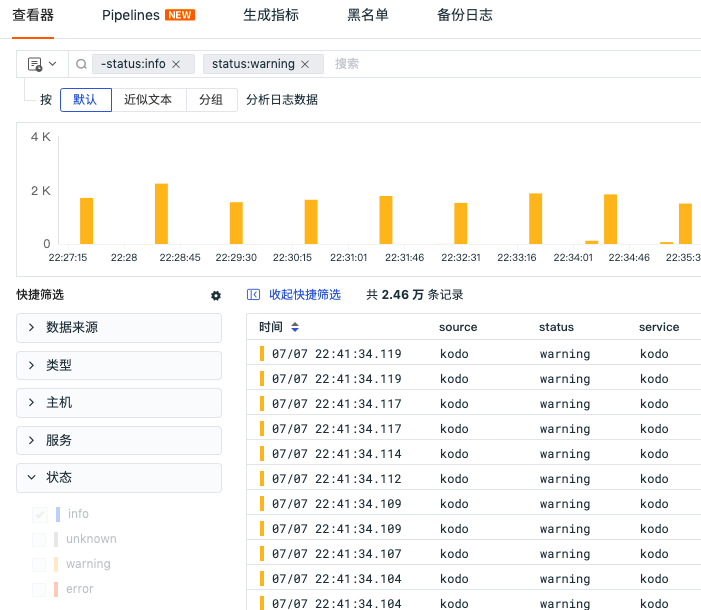Viewport: 701px width, 610px height.
Task: Open log row at 22:41:34.112
Action: tap(474, 479)
